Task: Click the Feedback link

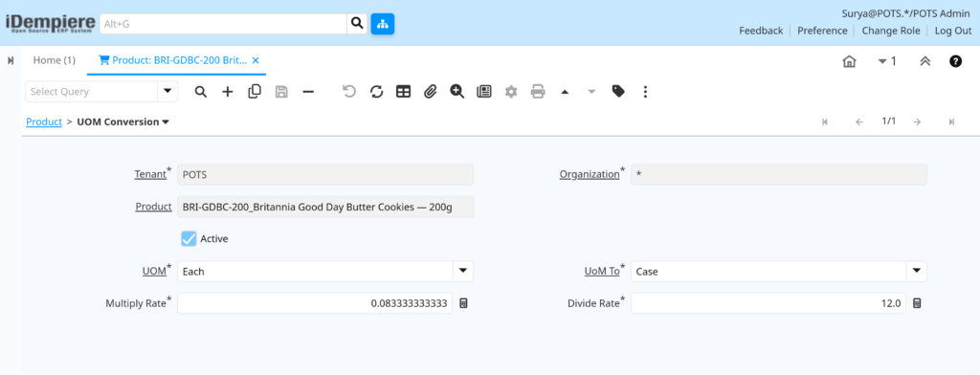Action: pos(761,31)
